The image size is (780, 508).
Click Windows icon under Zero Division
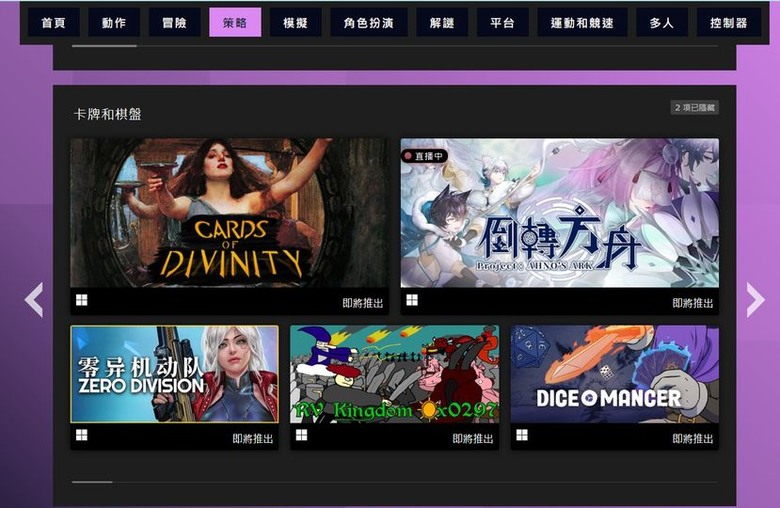[82, 435]
